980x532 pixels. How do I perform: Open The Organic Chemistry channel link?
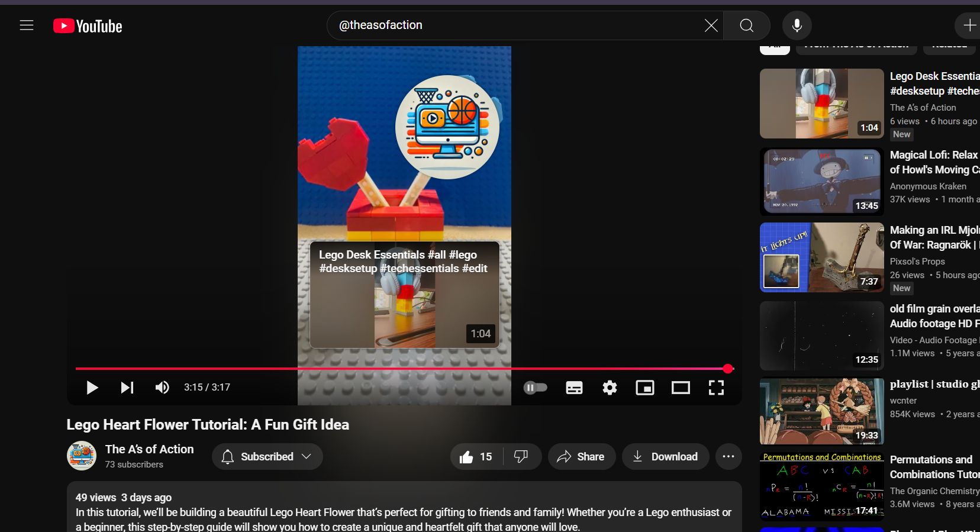935,491
